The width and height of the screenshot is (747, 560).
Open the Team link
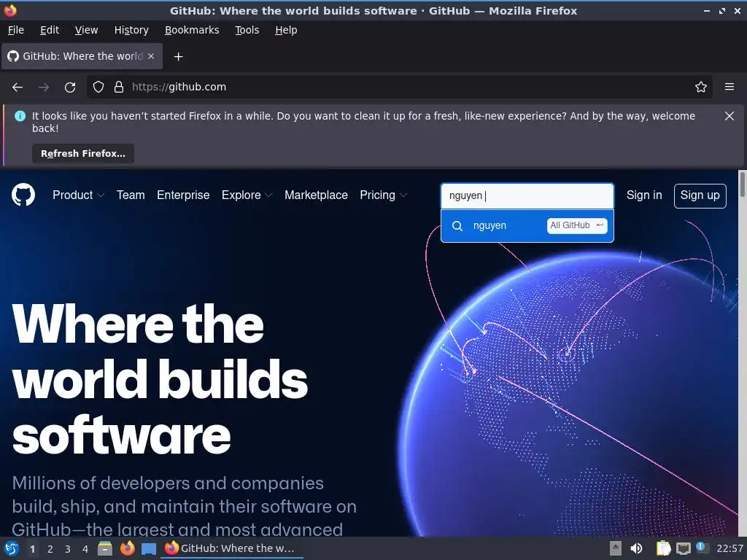pos(131,195)
